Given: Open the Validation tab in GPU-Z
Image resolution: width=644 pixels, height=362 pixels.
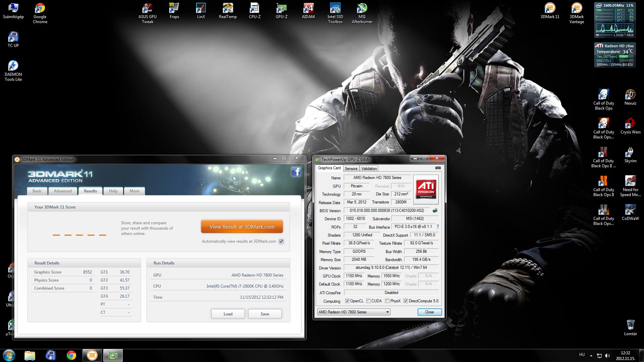Looking at the screenshot, I should [369, 169].
